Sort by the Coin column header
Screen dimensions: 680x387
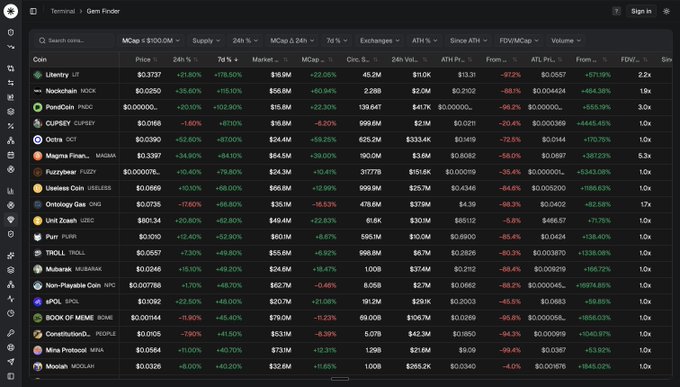coord(40,59)
